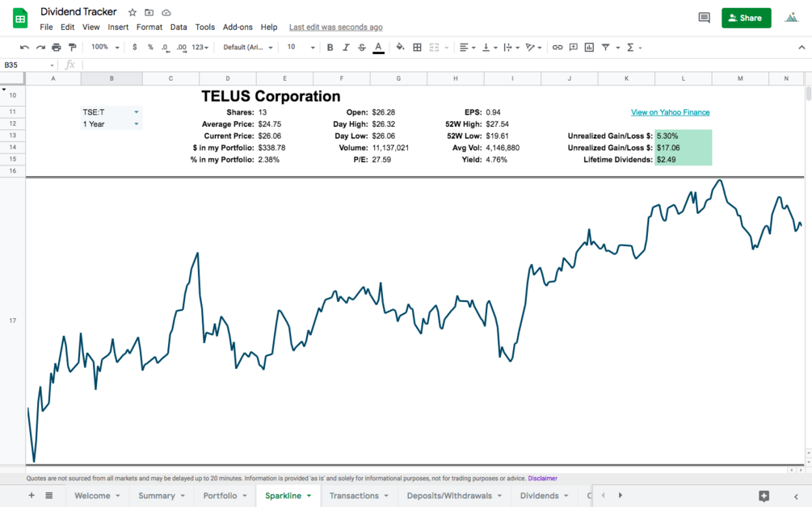Toggle Strikethrough formatting
The height and width of the screenshot is (507, 812).
(x=362, y=47)
